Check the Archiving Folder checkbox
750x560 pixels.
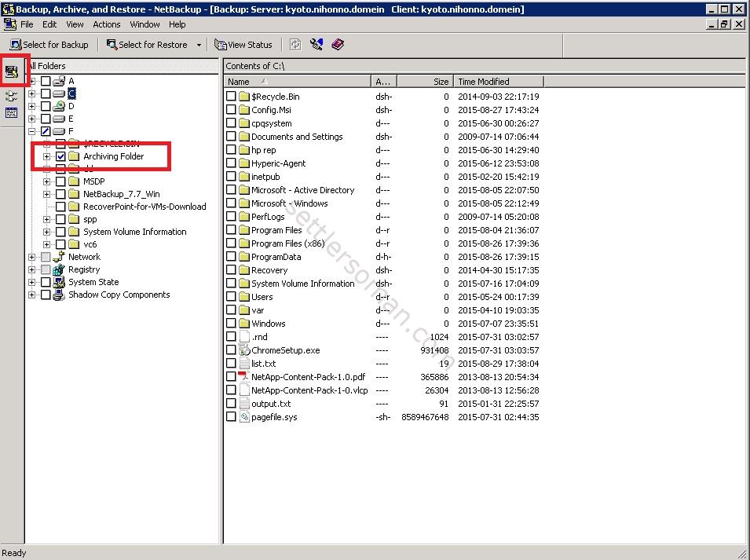pos(60,156)
